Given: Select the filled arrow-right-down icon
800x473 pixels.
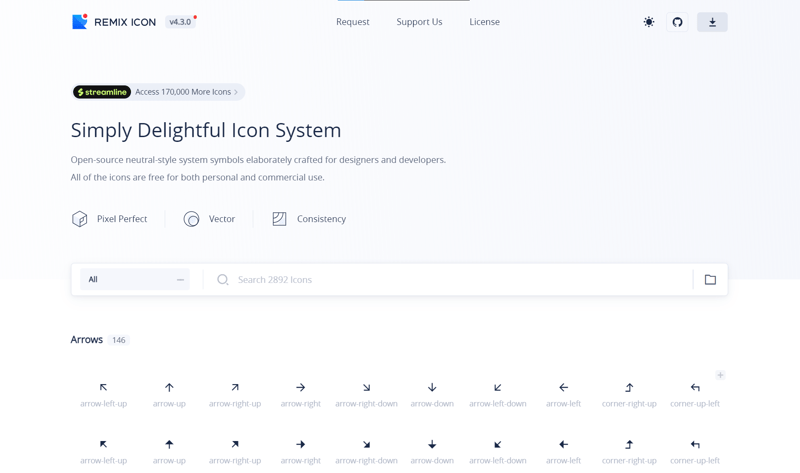Looking at the screenshot, I should tap(366, 444).
